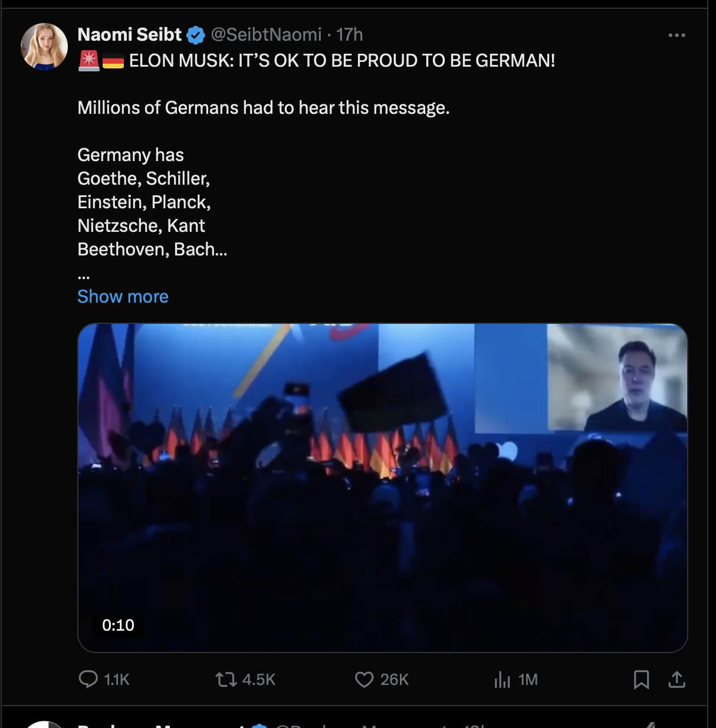Click the 0:10 video duration label
The height and width of the screenshot is (728, 716).
[118, 625]
